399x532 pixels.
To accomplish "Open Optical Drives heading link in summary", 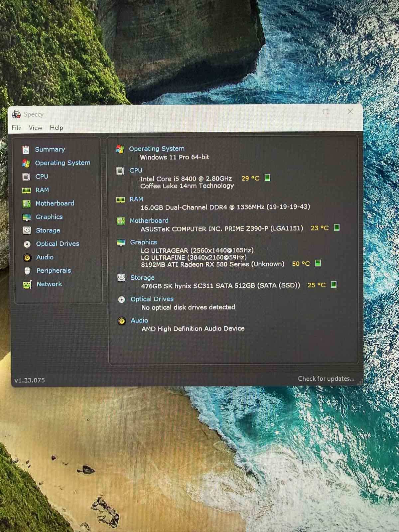I will click(152, 299).
